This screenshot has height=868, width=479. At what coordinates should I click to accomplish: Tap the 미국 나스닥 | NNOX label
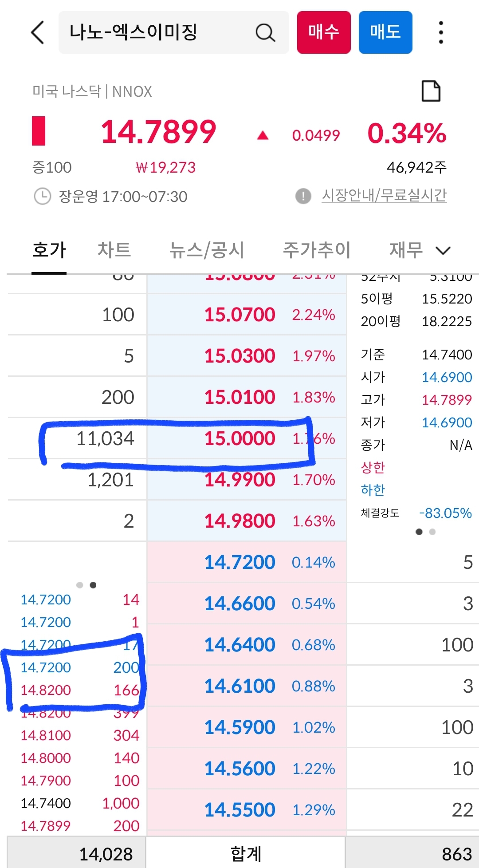tap(92, 91)
